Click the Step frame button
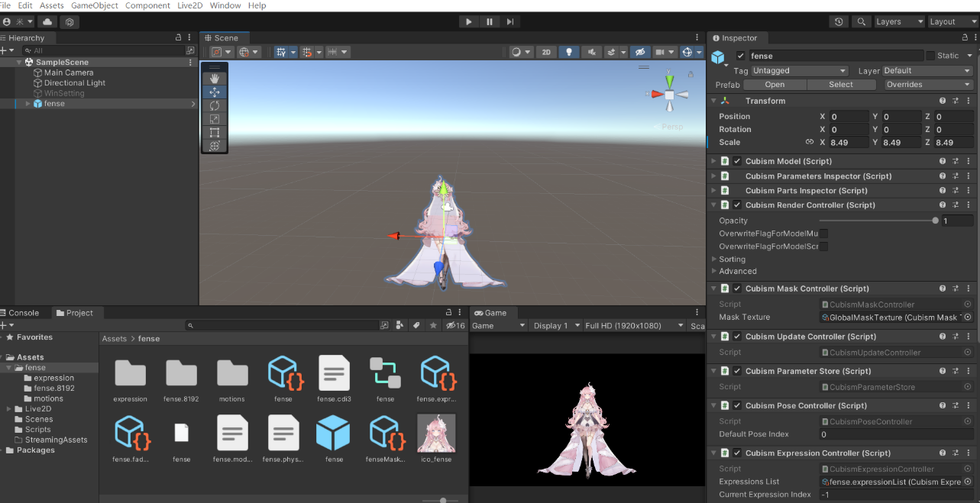 point(510,22)
